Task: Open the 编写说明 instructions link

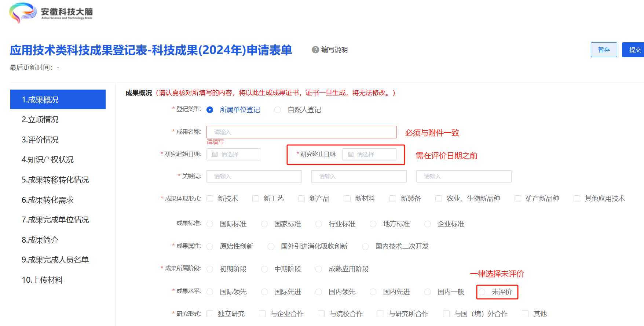Action: tap(334, 50)
